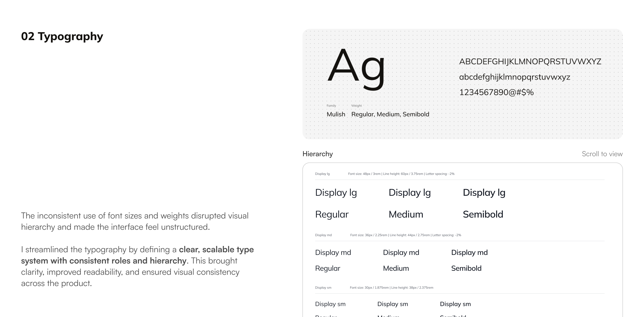This screenshot has width=644, height=317.
Task: Click the small "Weight" label
Action: tap(357, 106)
